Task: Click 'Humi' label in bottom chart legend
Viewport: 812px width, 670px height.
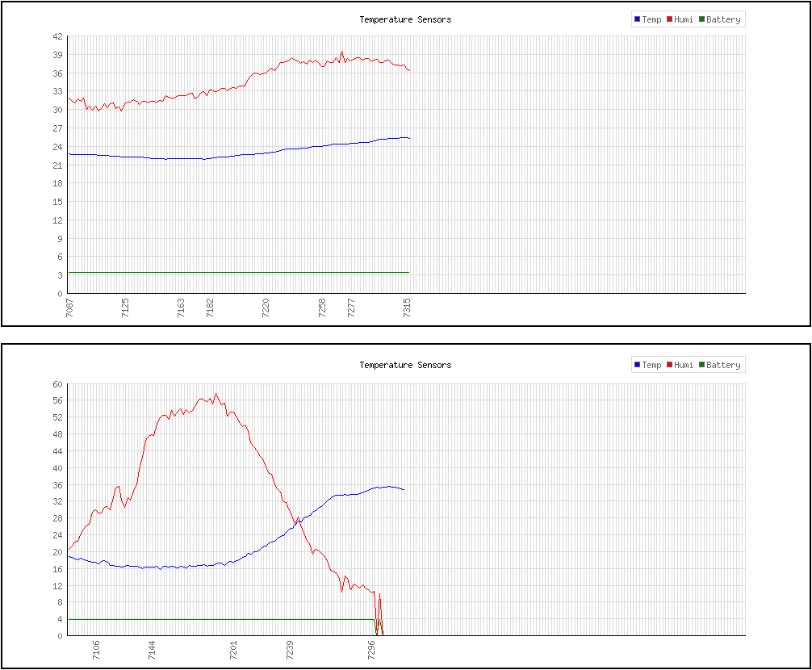Action: tap(684, 365)
